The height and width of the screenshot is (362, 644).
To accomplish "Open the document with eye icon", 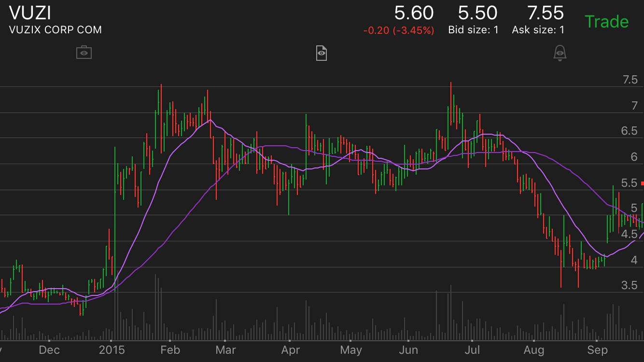I will 322,53.
